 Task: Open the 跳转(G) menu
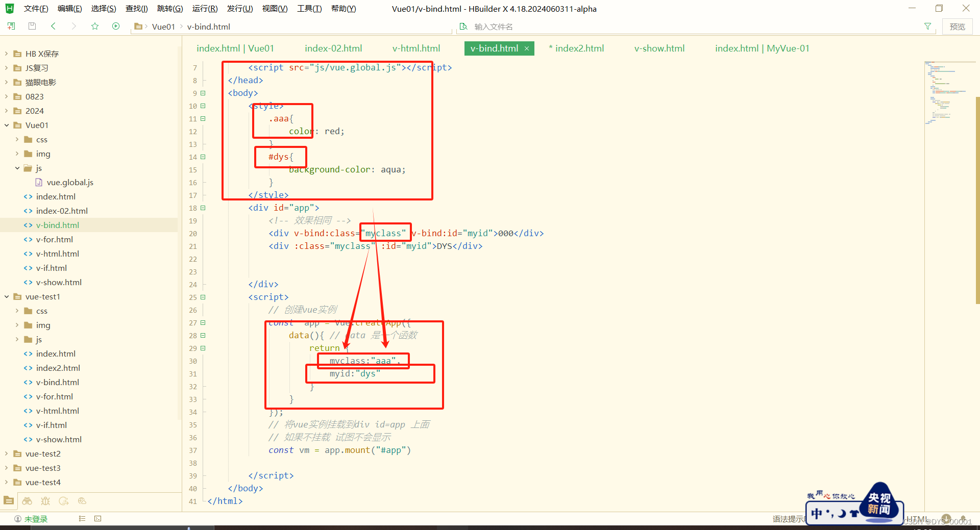click(x=170, y=9)
